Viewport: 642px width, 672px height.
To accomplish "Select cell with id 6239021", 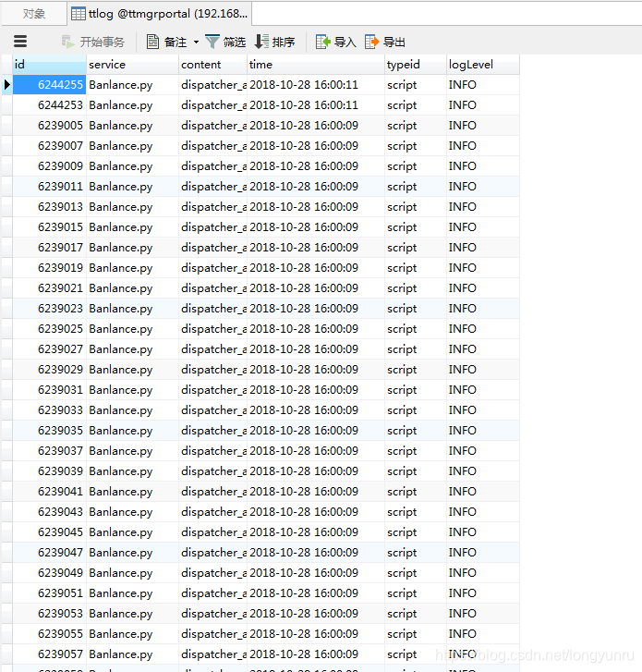I will (x=49, y=288).
